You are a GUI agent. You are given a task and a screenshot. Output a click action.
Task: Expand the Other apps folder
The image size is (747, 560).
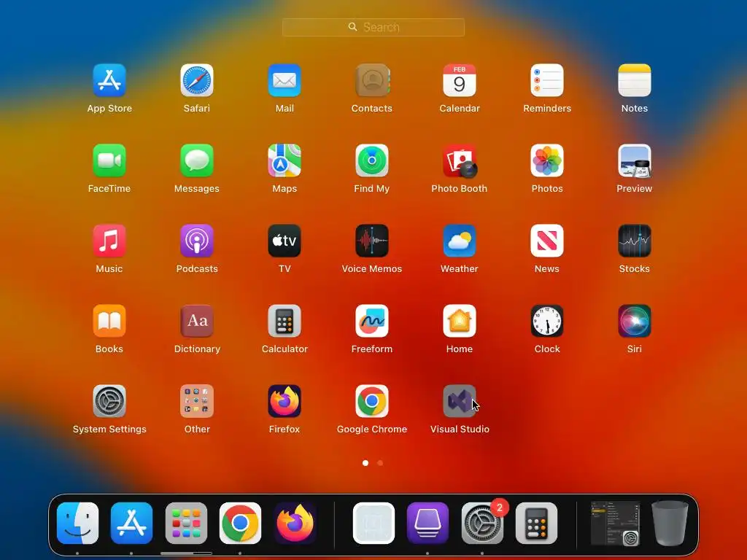point(197,402)
